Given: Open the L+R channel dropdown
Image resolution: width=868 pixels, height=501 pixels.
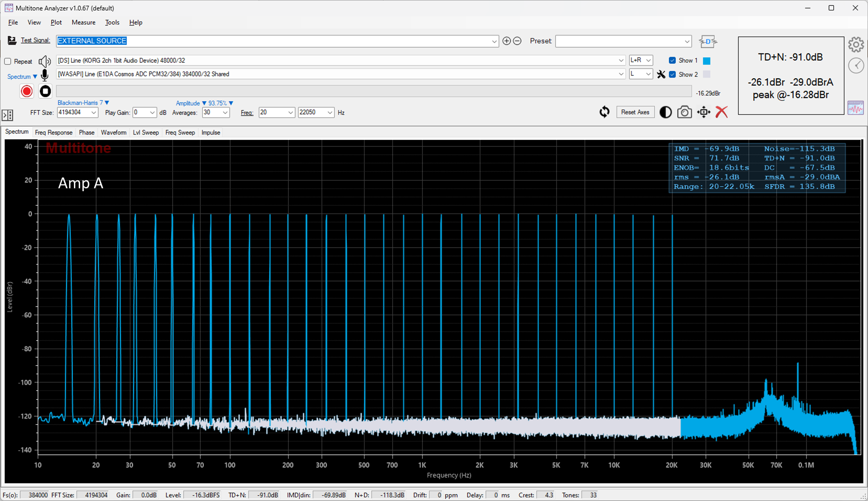Looking at the screenshot, I should (649, 61).
